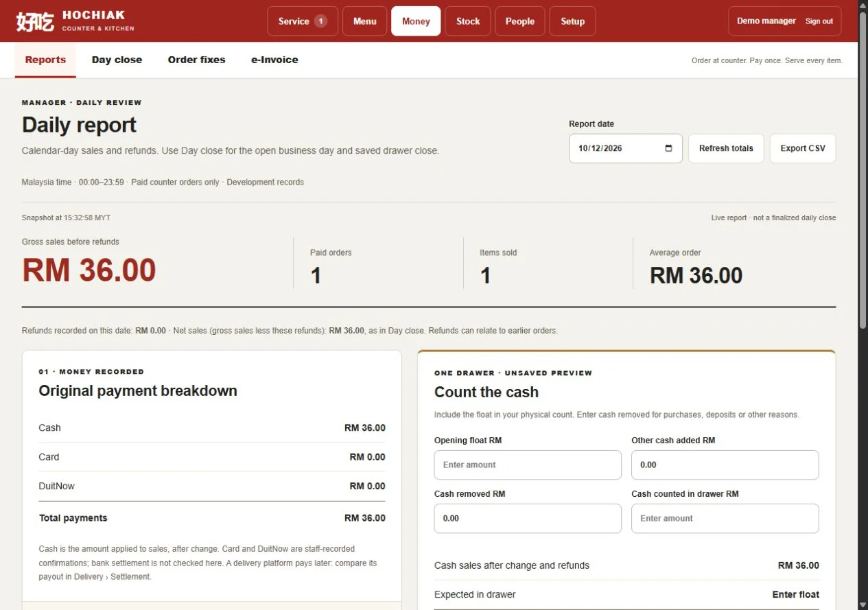Image resolution: width=868 pixels, height=610 pixels.
Task: Click the Total payments row
Action: point(212,518)
